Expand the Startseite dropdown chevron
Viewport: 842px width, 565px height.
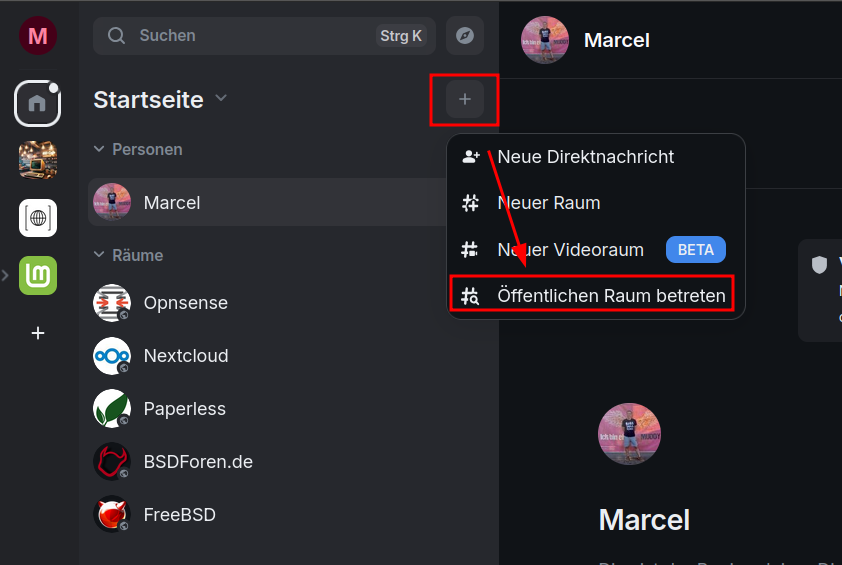[x=221, y=99]
